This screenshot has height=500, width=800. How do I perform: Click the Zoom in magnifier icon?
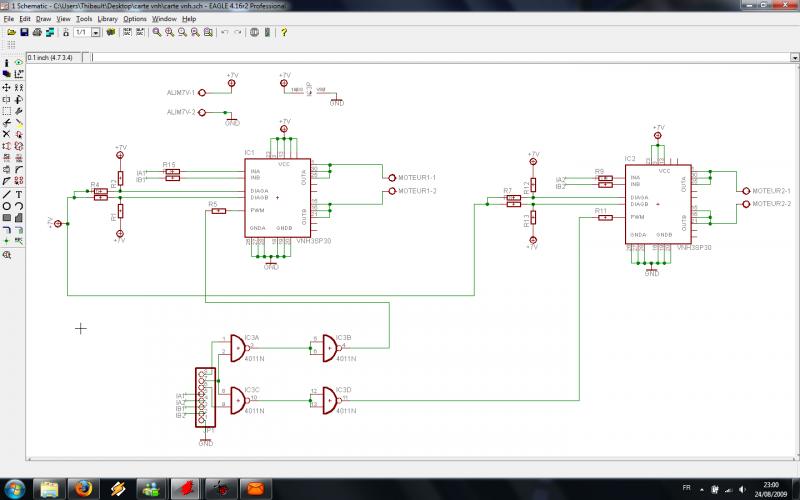coord(169,32)
